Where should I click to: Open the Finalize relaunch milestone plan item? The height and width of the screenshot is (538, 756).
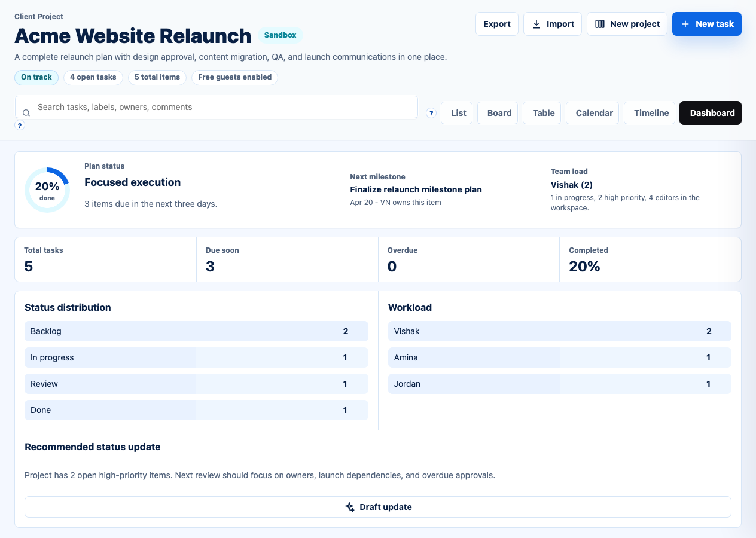416,189
